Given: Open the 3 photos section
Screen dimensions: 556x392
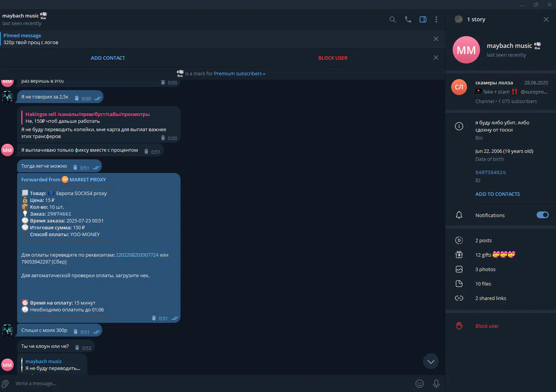Looking at the screenshot, I should [x=501, y=269].
